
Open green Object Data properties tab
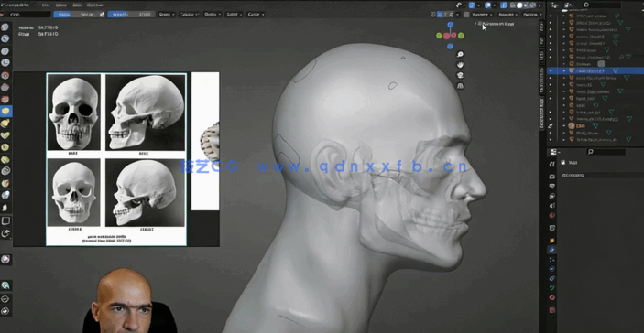[x=552, y=288]
